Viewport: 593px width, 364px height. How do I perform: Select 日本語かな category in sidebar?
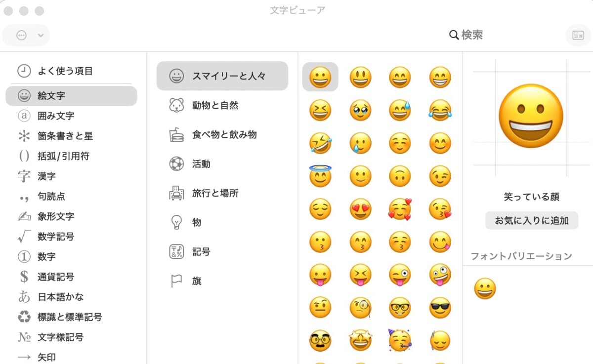coord(71,297)
